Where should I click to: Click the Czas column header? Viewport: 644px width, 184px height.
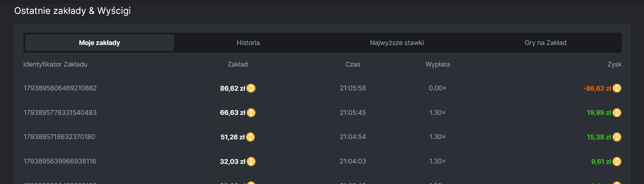(353, 64)
